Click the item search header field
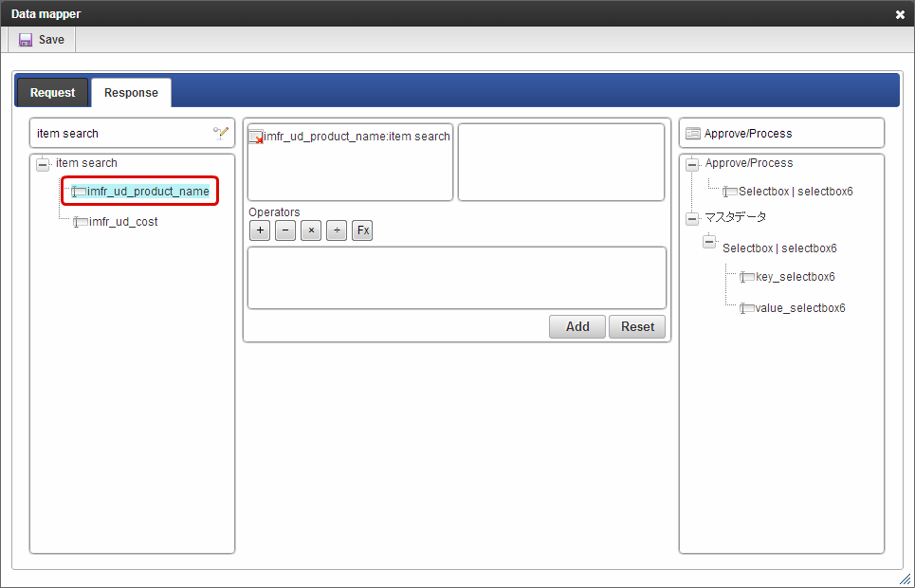This screenshot has height=588, width=915. point(132,133)
